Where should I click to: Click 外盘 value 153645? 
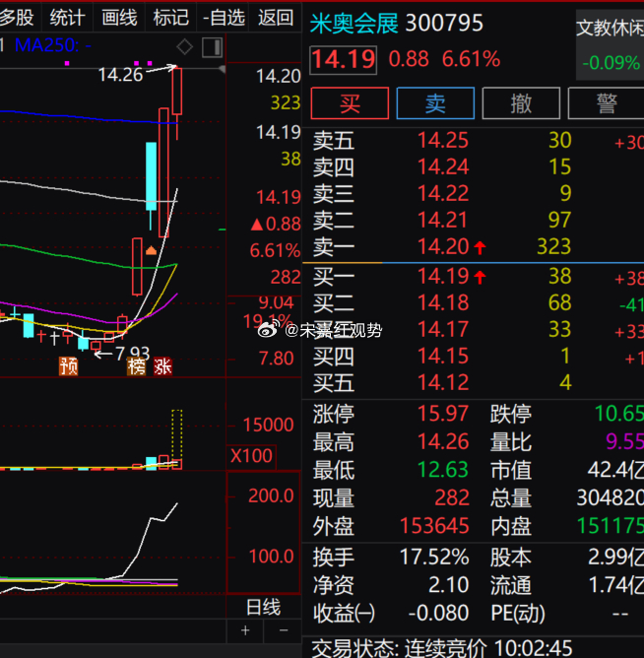(434, 526)
